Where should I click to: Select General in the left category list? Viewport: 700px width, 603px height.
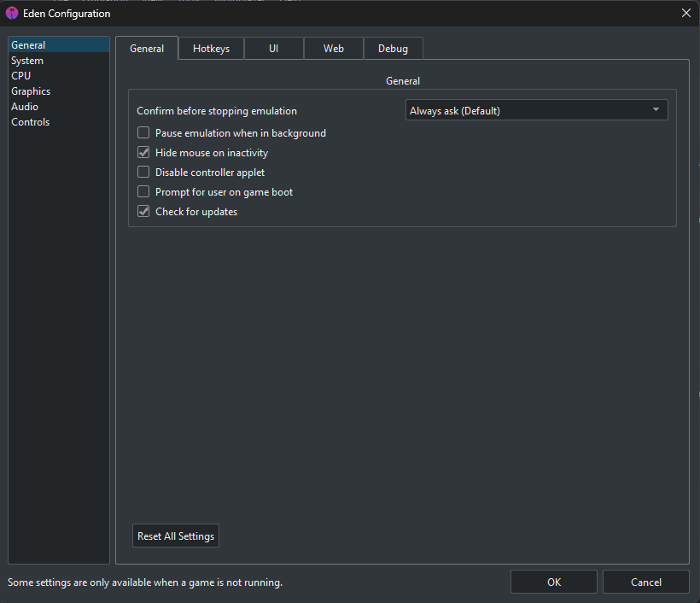[x=59, y=45]
